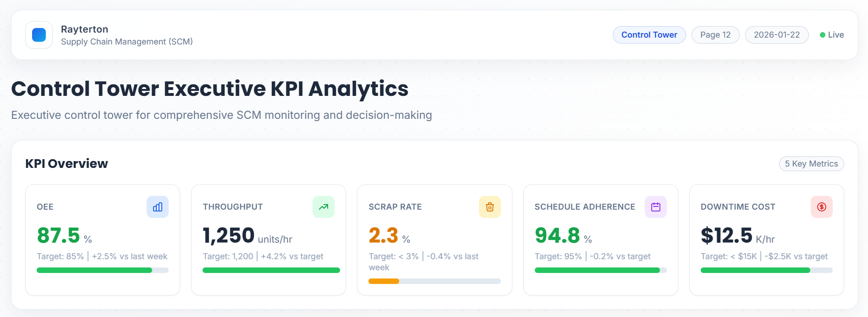Viewport: 868px width, 317px height.
Task: Click the Schedule Adherence progress bar
Action: 597,270
